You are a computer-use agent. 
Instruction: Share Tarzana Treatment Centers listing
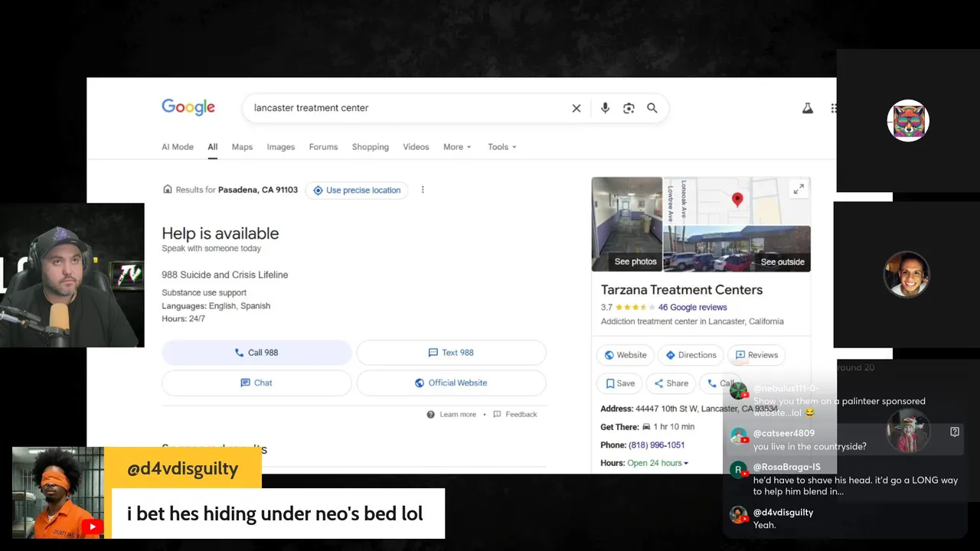coord(671,383)
